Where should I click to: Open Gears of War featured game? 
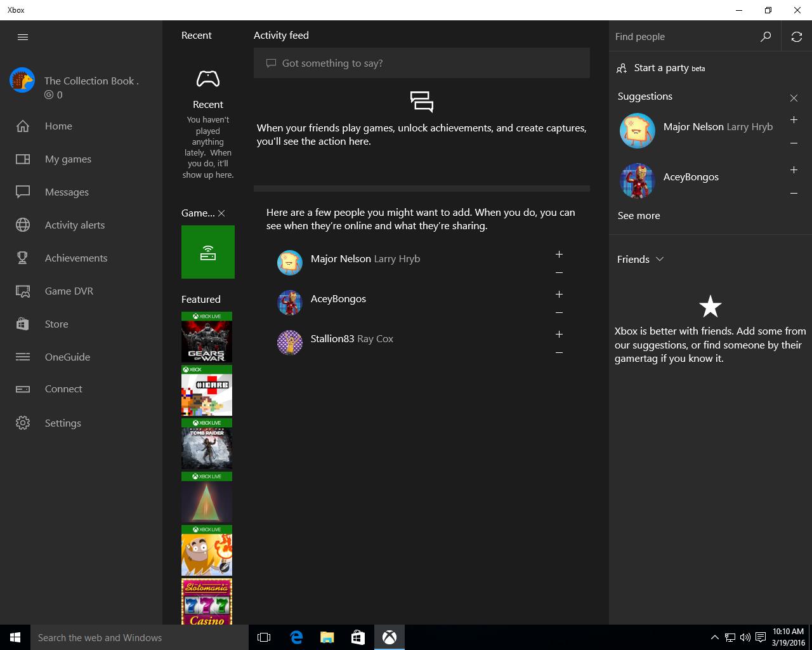pyautogui.click(x=207, y=337)
